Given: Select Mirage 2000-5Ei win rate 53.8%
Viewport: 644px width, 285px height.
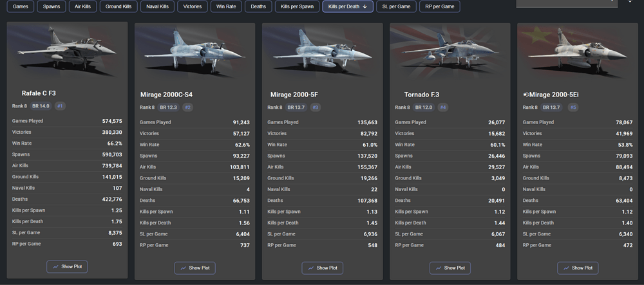Looking at the screenshot, I should pyautogui.click(x=625, y=145).
